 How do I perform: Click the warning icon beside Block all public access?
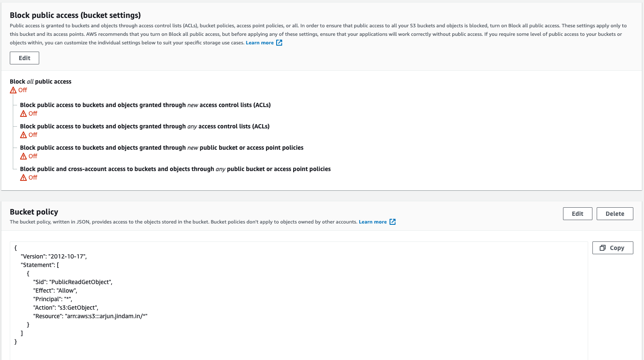[12, 90]
